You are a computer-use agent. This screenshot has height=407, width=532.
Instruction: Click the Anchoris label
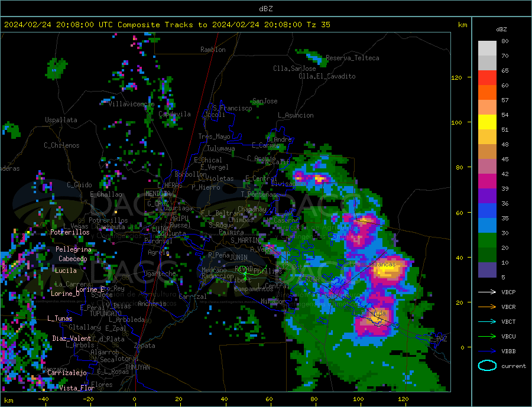point(152,304)
